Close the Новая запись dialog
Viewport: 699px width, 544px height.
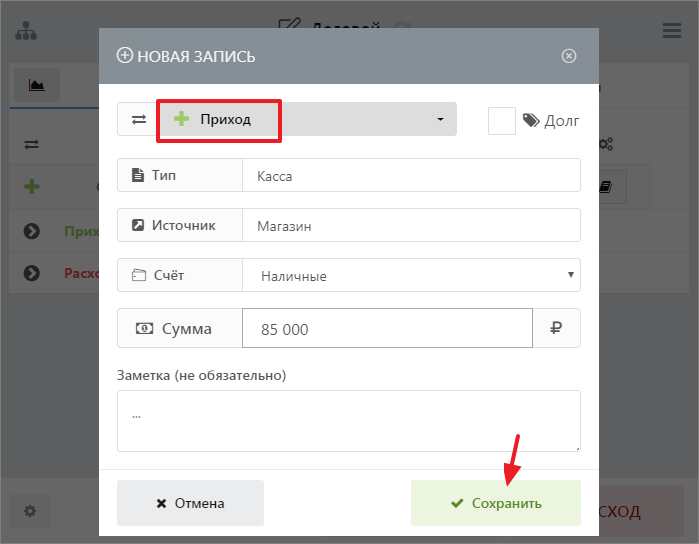click(x=569, y=56)
